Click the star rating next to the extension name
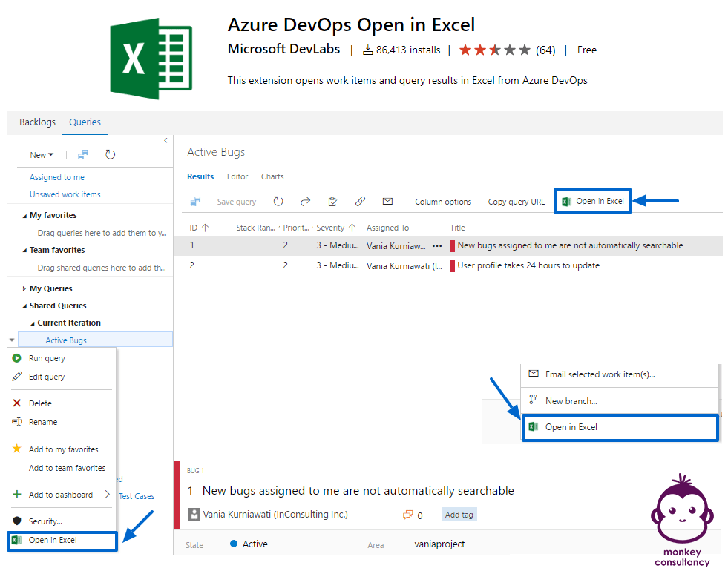 tap(493, 50)
